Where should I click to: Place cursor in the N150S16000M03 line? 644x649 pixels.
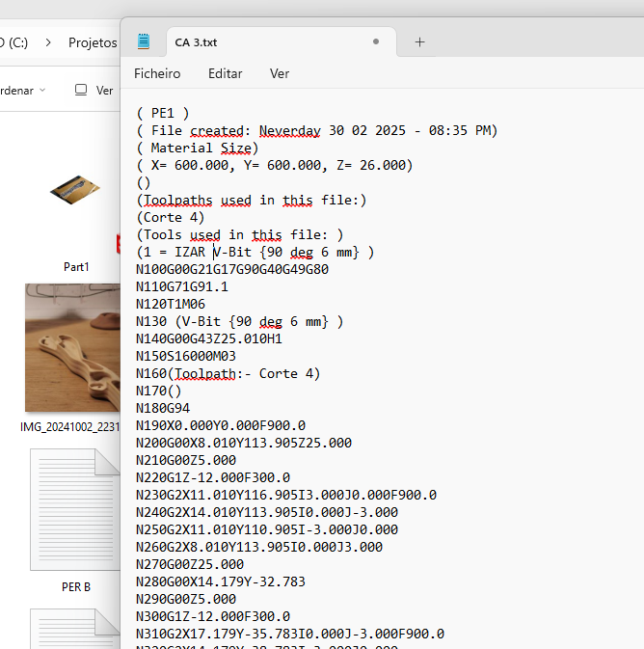click(193, 356)
